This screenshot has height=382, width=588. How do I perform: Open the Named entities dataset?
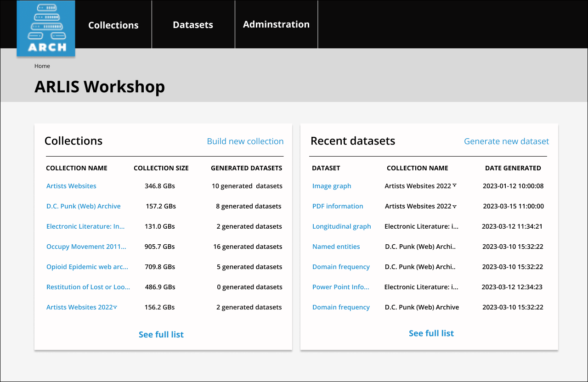tap(336, 247)
